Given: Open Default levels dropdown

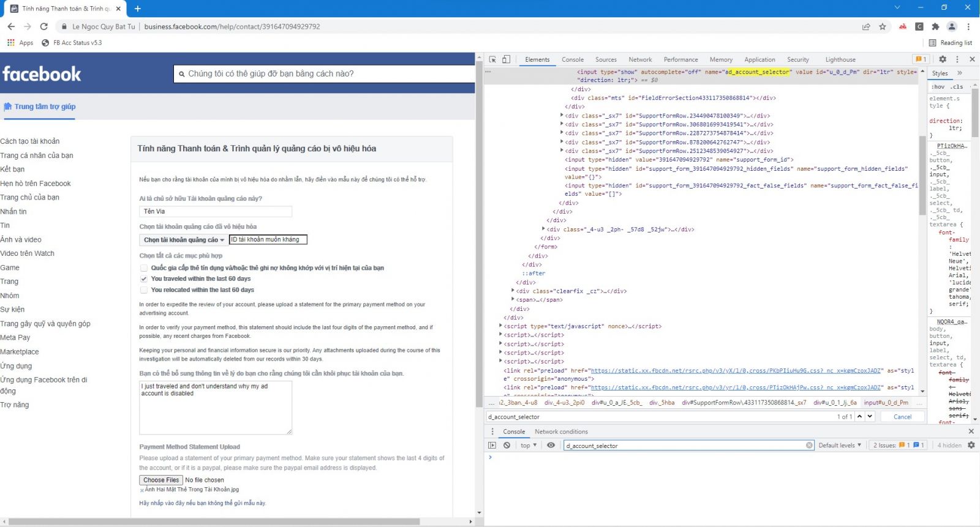Looking at the screenshot, I should coord(840,445).
